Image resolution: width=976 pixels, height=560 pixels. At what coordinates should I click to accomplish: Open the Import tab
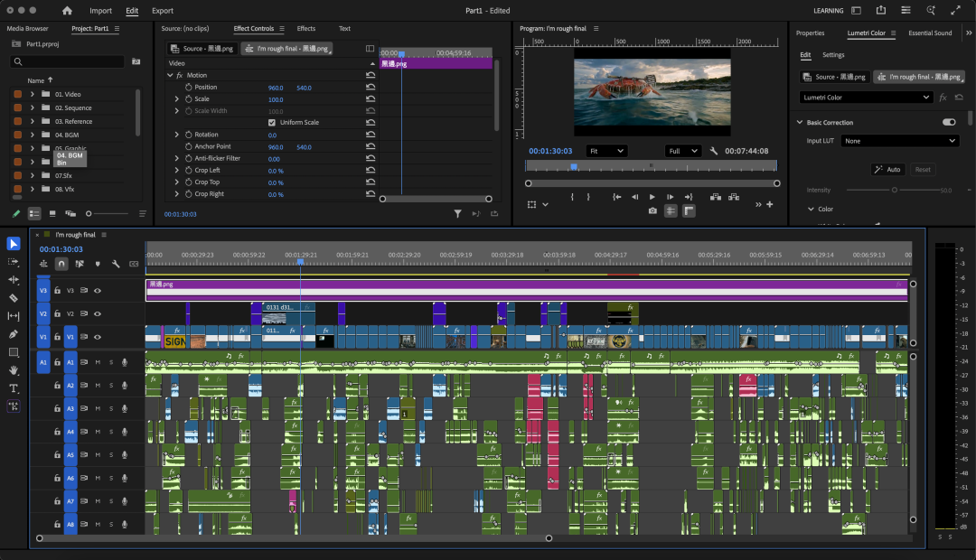point(100,11)
